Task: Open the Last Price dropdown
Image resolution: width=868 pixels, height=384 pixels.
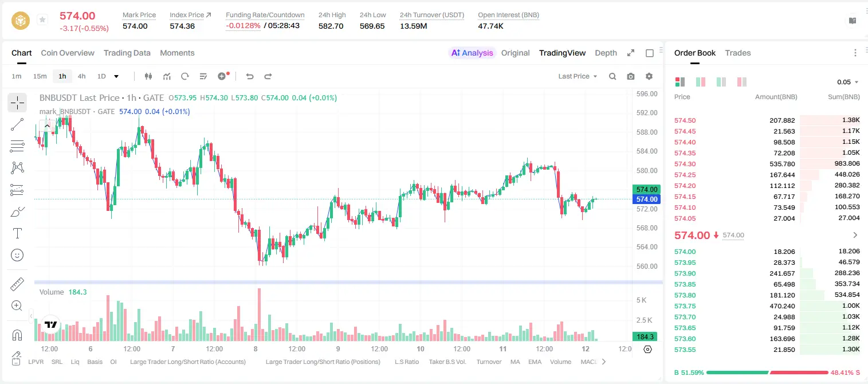Action: tap(578, 76)
